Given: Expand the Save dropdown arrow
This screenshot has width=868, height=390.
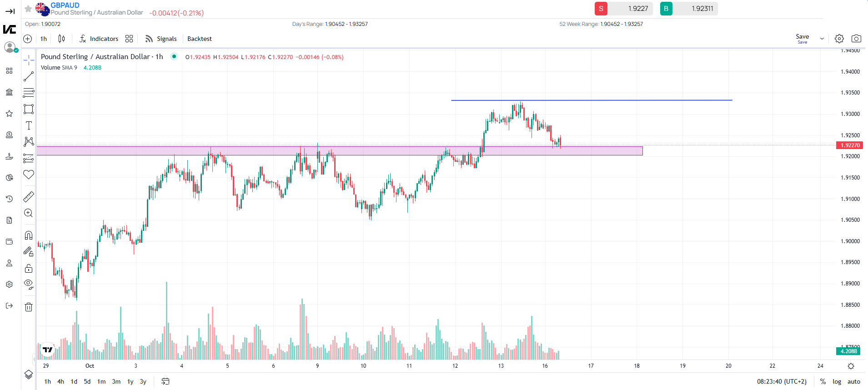Looking at the screenshot, I should (822, 39).
